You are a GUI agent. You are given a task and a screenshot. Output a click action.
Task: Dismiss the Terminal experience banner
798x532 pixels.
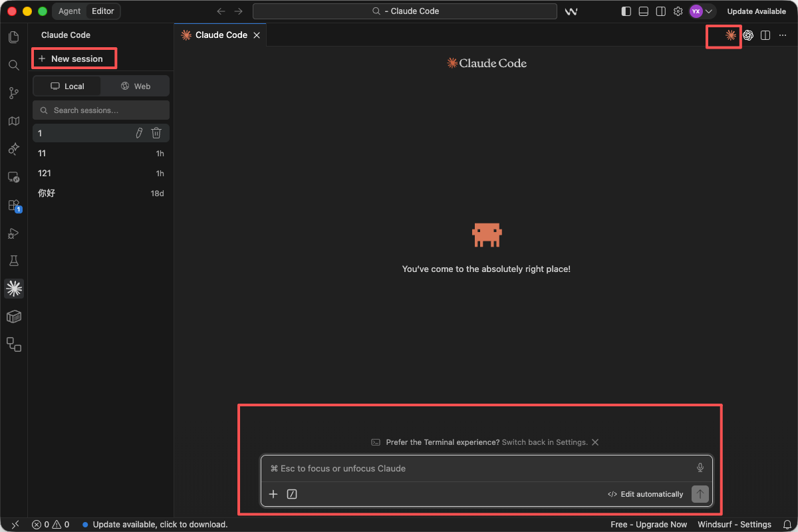[x=595, y=442]
